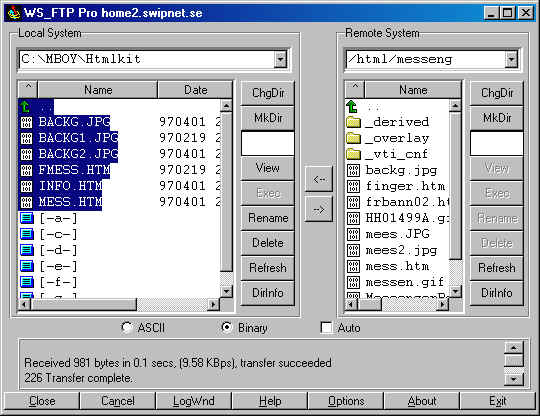Click the backg.jpg remote file icon
Viewport: 540px width, 416px height.
[x=353, y=170]
